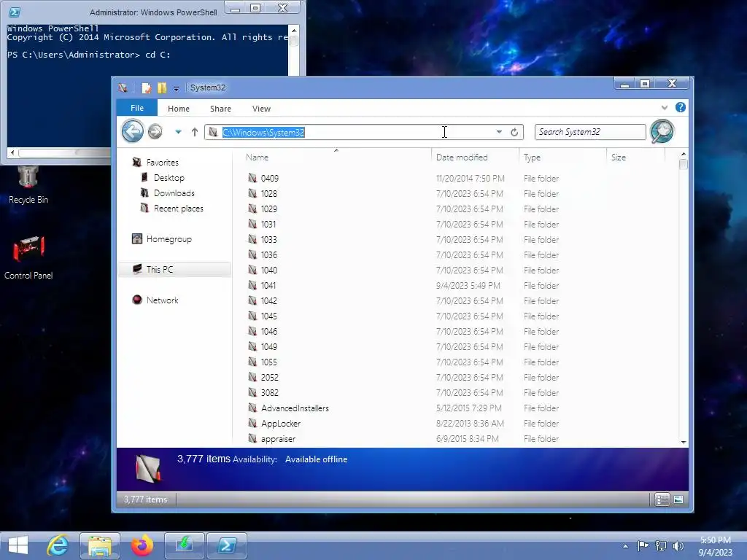Switch to Large icons view layout
747x560 pixels.
(678, 499)
